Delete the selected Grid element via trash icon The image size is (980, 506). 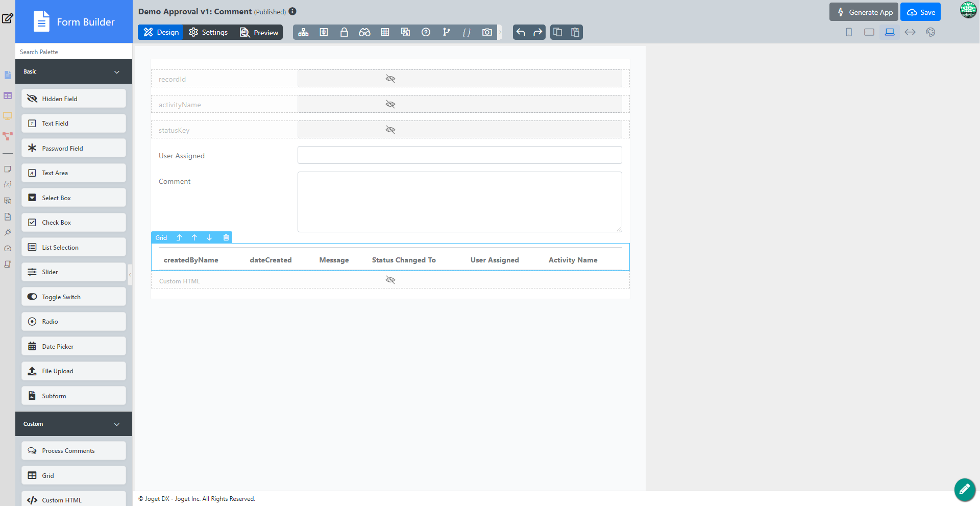click(226, 237)
